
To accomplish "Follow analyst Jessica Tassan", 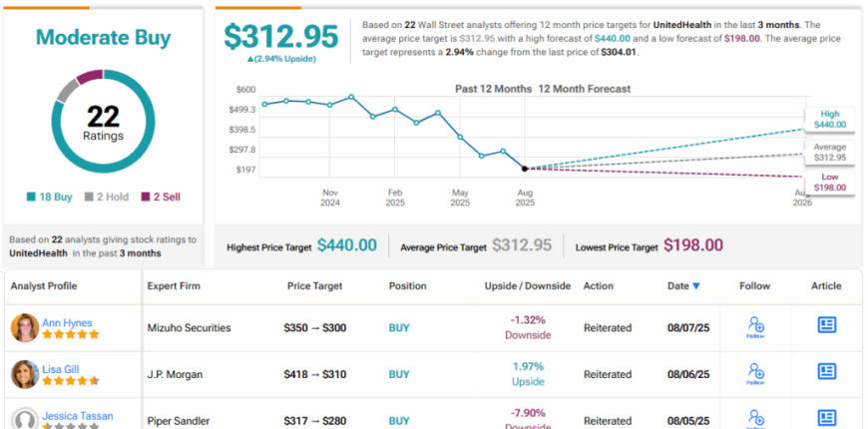I will [755, 419].
